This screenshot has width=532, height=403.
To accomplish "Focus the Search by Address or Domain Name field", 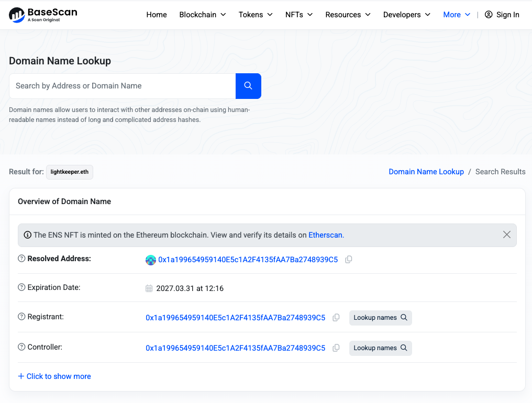I will (123, 86).
